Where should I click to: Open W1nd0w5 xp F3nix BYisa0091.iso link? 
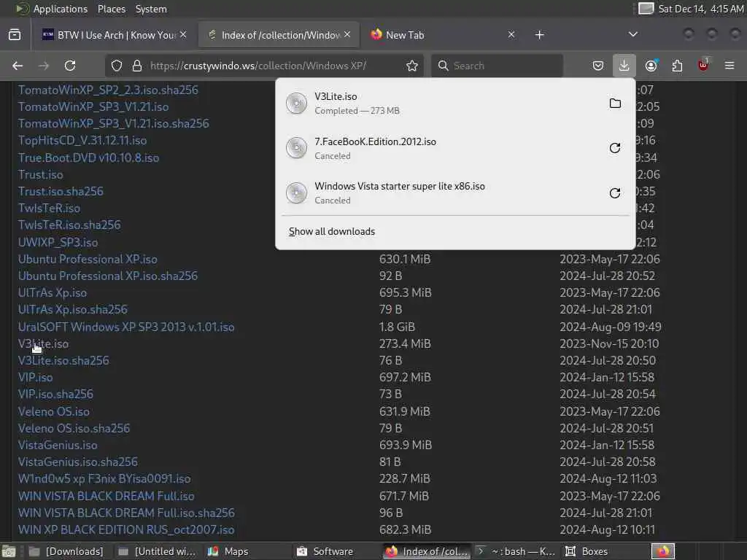pos(104,478)
